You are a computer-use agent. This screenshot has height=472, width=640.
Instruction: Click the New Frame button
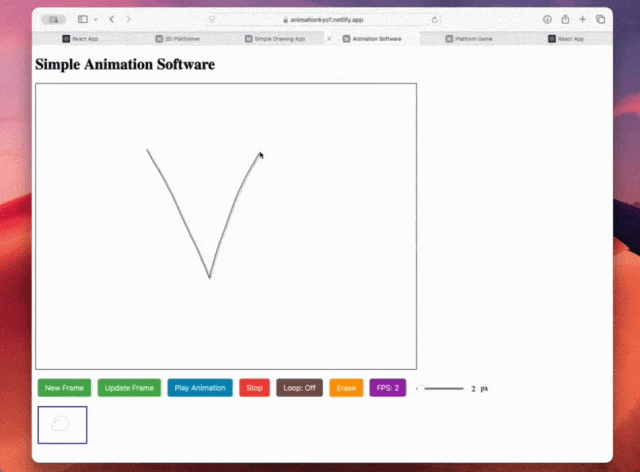pos(64,388)
